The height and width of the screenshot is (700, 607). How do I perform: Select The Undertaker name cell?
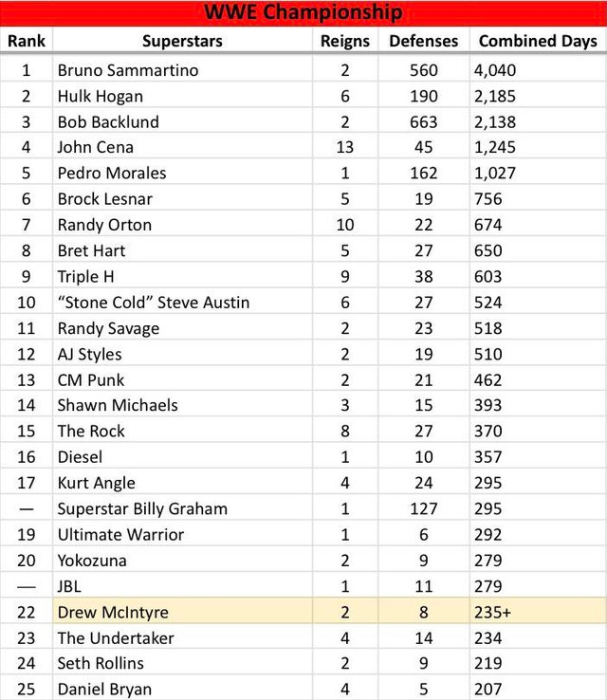tap(116, 638)
